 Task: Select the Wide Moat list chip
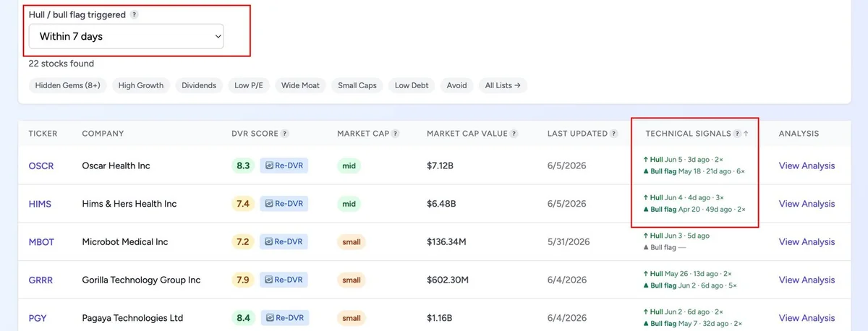tap(300, 85)
